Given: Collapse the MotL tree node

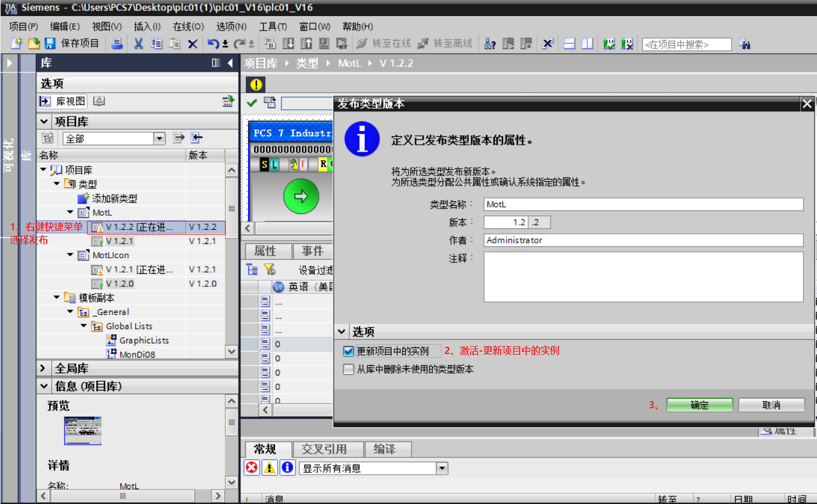Looking at the screenshot, I should point(70,212).
